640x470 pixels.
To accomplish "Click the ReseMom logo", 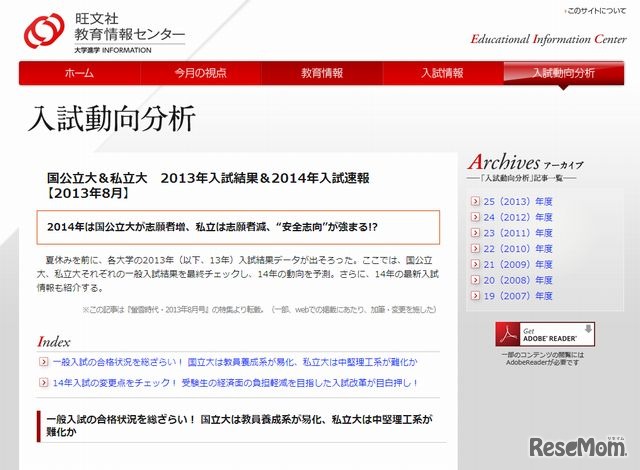I will pos(578,446).
